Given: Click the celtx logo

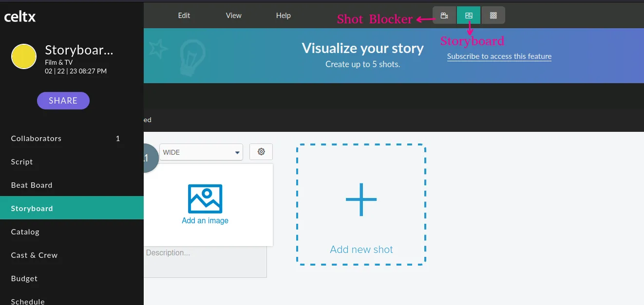Looking at the screenshot, I should click(20, 17).
